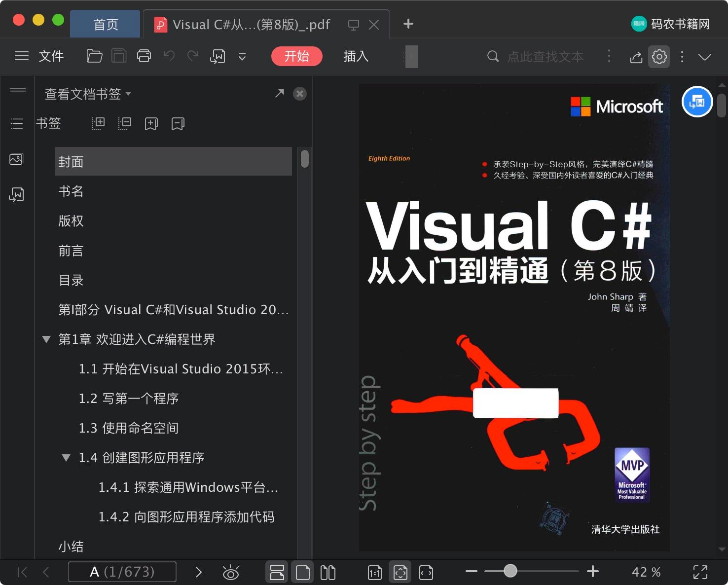Viewport: 728px width, 585px height.
Task: Open the settings gear icon
Action: coord(659,57)
